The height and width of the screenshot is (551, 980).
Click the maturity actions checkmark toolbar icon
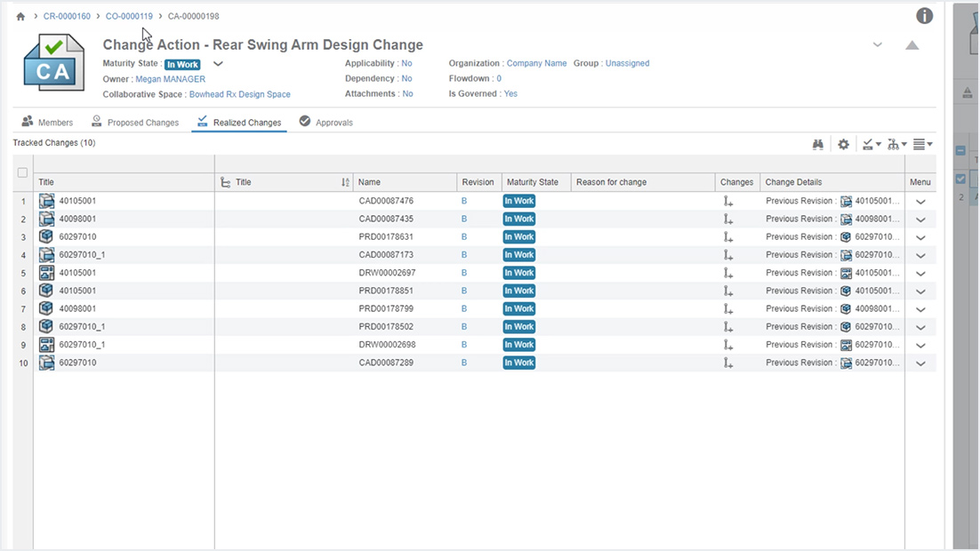866,144
